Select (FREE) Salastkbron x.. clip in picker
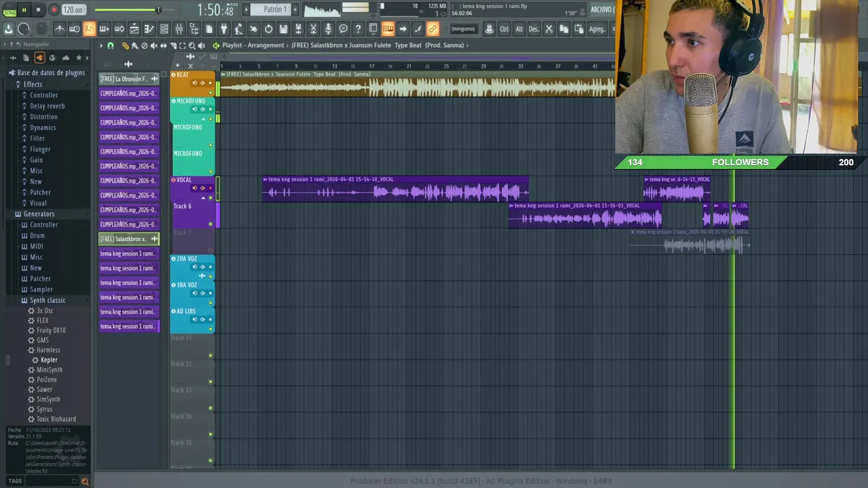This screenshot has height=488, width=868. coord(128,239)
